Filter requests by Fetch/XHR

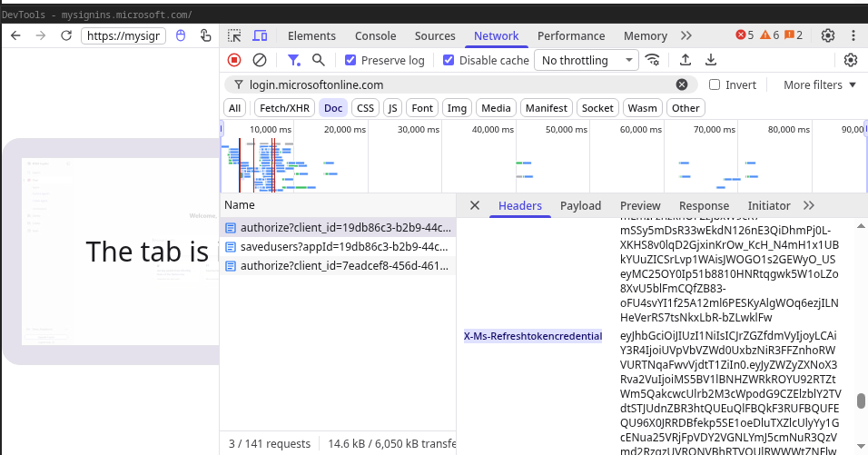[284, 108]
